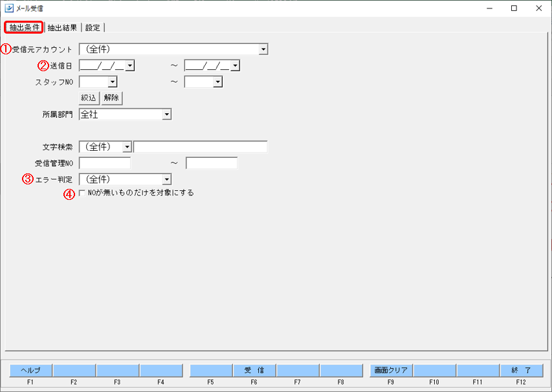Expand the 受信元アカウント dropdown
The width and height of the screenshot is (552, 392).
point(263,49)
